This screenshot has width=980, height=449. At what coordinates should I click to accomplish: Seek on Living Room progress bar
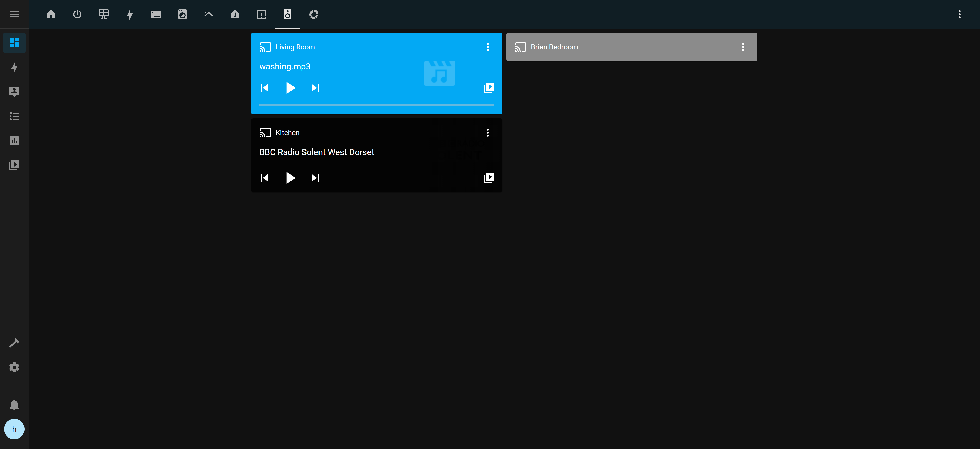[x=376, y=105]
